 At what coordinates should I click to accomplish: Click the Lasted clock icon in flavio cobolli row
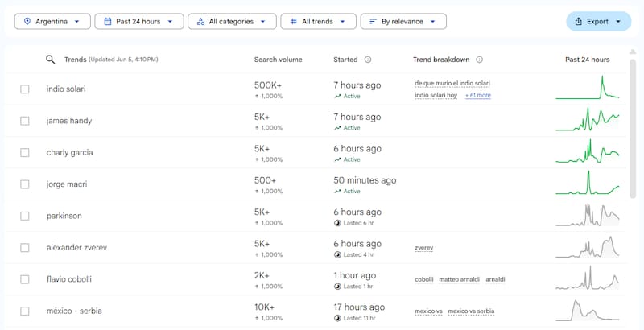pos(337,286)
